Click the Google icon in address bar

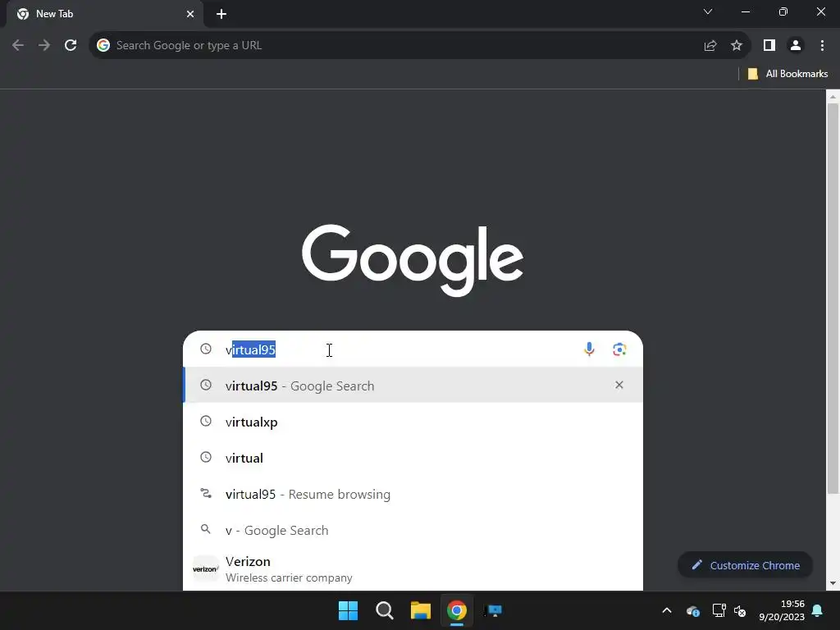(x=103, y=46)
